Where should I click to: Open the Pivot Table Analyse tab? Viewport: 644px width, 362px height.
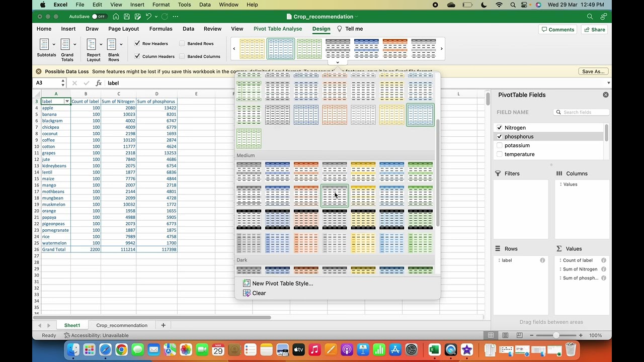point(278,29)
